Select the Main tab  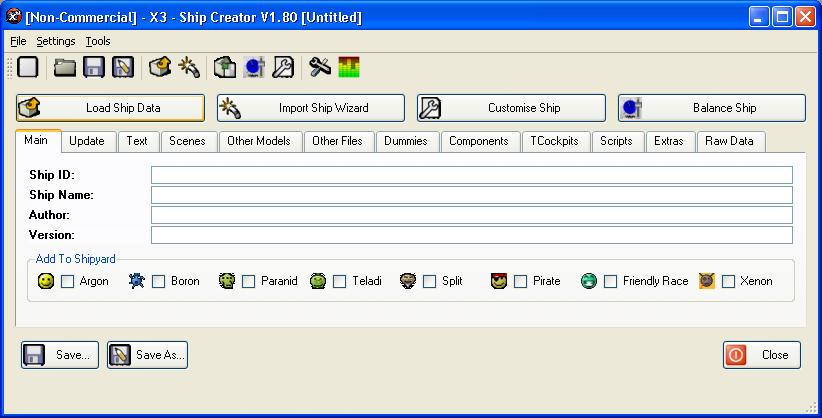[36, 141]
